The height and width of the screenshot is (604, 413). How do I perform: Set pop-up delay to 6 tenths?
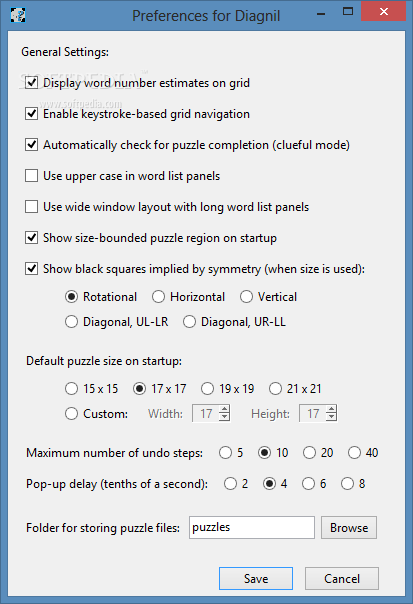click(x=308, y=483)
